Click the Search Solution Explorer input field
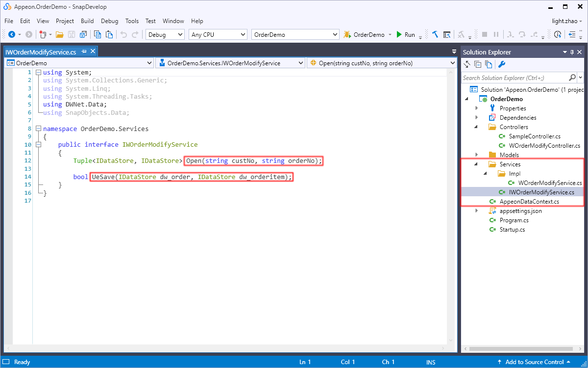The height and width of the screenshot is (368, 588). click(514, 78)
